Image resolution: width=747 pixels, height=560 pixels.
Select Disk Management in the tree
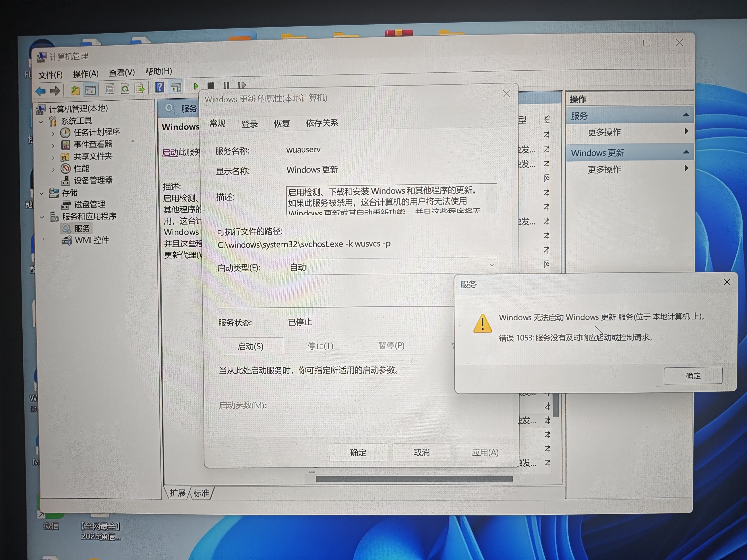pos(90,204)
